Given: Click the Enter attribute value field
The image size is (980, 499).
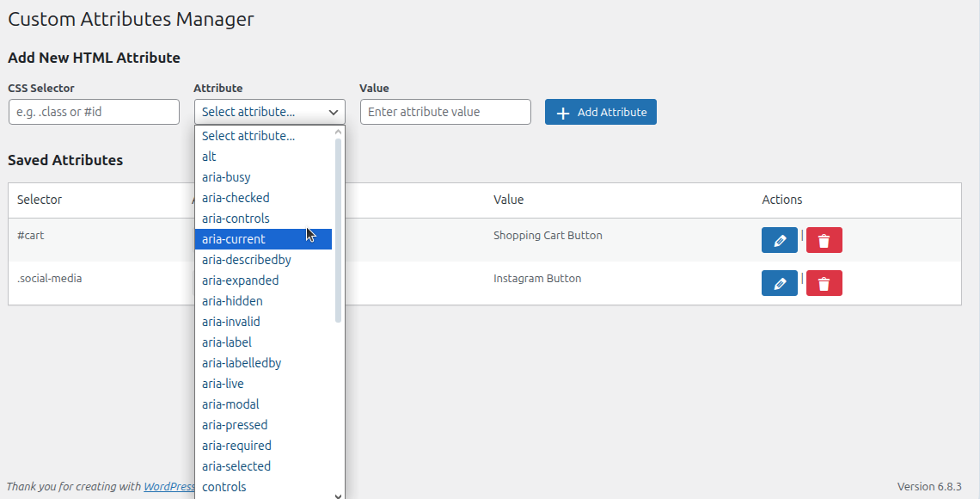Looking at the screenshot, I should pos(445,111).
